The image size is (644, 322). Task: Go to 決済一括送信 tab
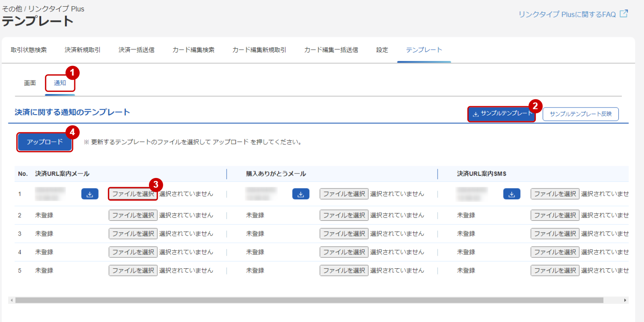tap(136, 50)
